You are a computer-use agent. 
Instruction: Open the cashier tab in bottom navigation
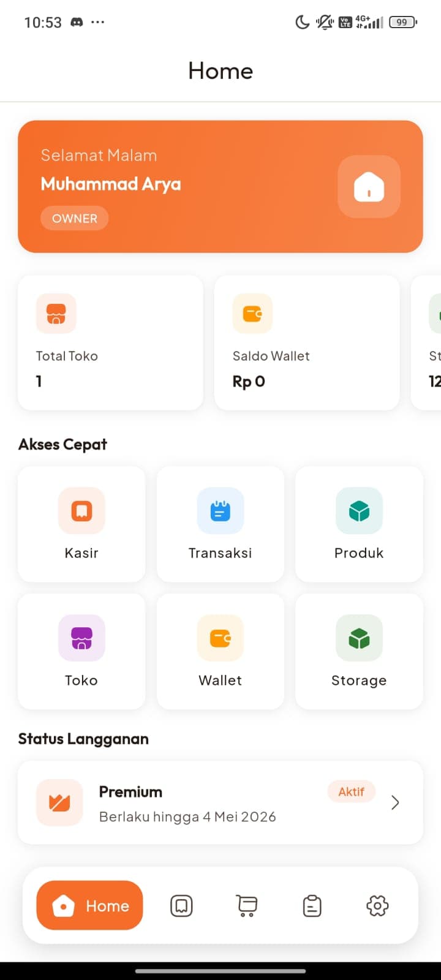[181, 906]
